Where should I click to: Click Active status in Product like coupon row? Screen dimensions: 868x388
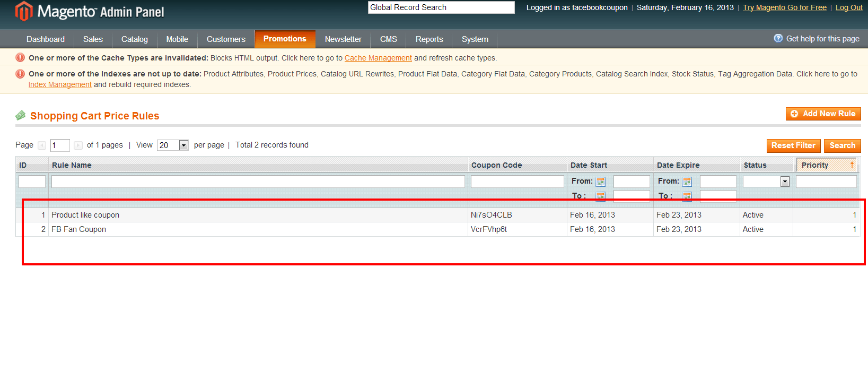tap(753, 215)
